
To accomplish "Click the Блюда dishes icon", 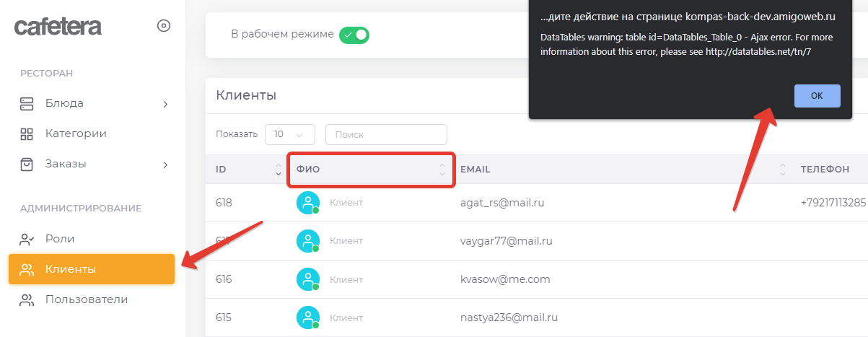I will pyautogui.click(x=27, y=103).
